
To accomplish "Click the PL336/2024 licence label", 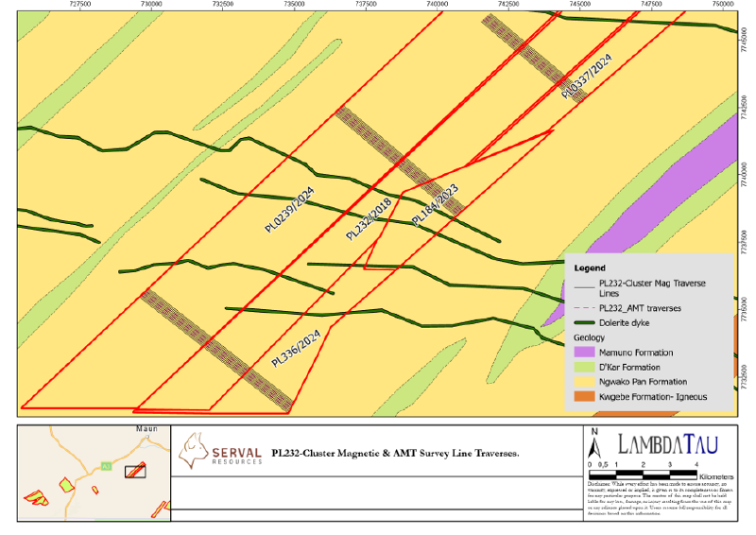I will pyautogui.click(x=296, y=348).
